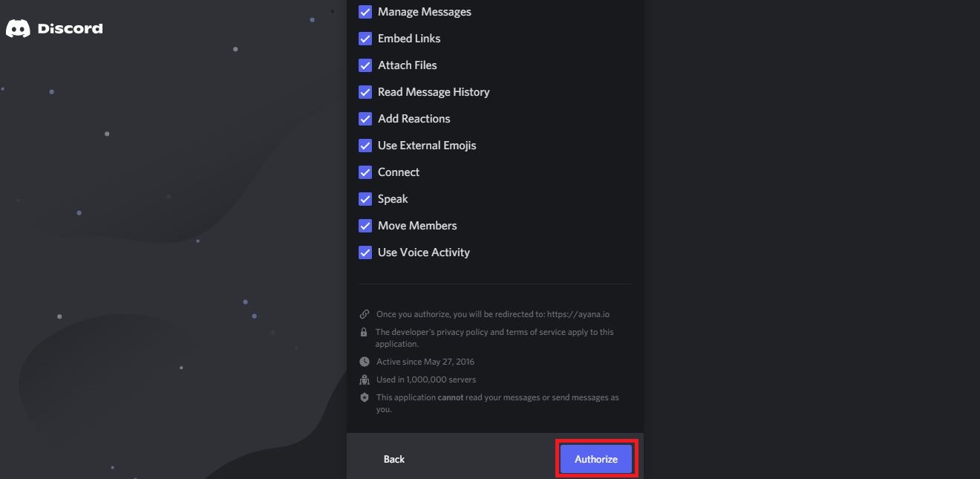Viewport: 980px width, 479px height.
Task: Toggle off Use Voice Activity
Action: 365,252
